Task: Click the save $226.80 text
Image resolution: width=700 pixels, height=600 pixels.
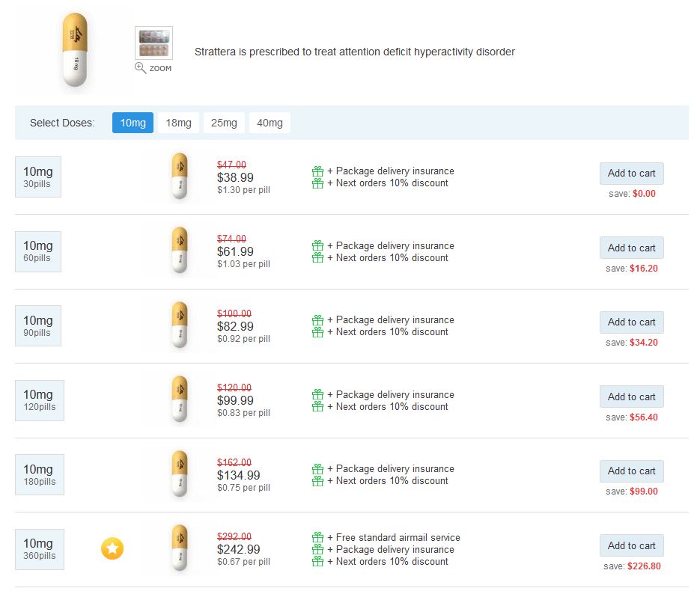Action: (x=632, y=566)
